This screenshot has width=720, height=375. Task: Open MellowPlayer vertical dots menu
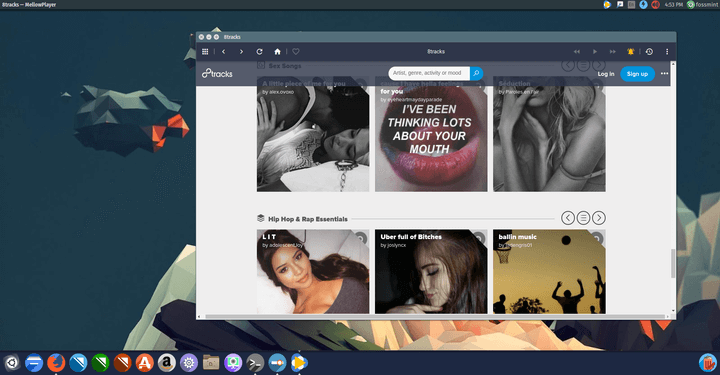click(667, 52)
